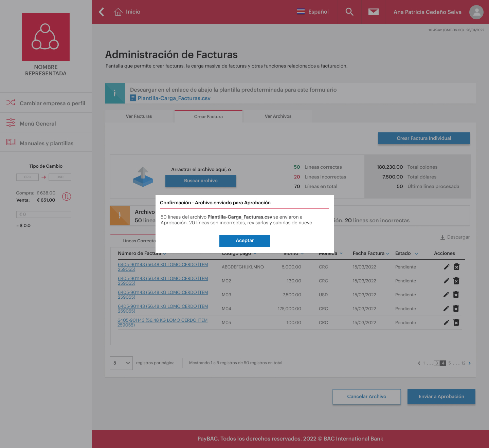489x448 pixels.
Task: Click the colones amount input under Venta
Action: click(x=43, y=214)
